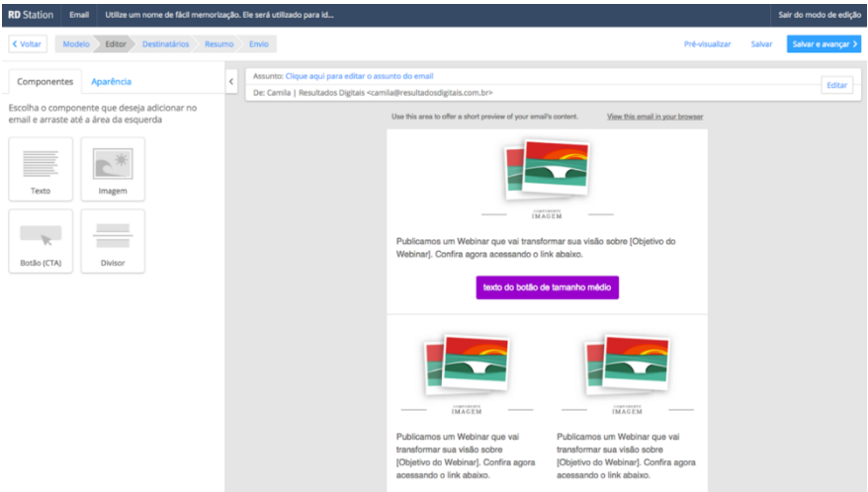The image size is (868, 492).
Task: Click the RD Station logo
Action: pos(31,14)
